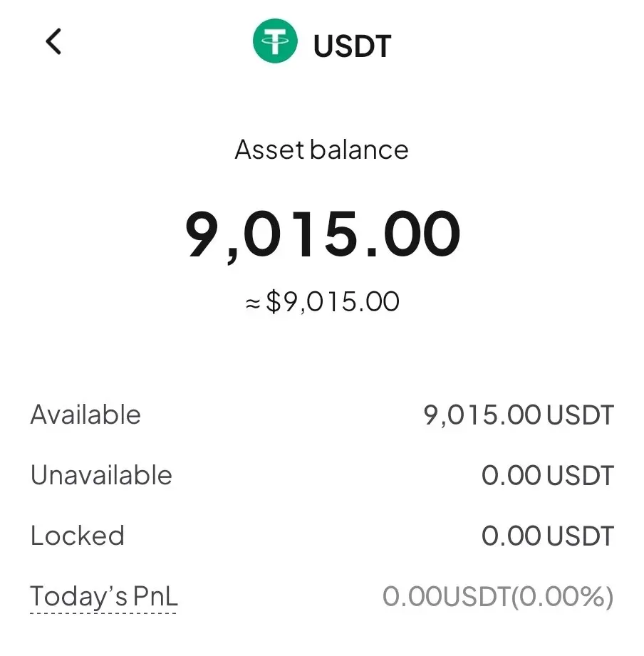Click the 0.00 amount in the Locked row
644x656 pixels.
click(511, 536)
